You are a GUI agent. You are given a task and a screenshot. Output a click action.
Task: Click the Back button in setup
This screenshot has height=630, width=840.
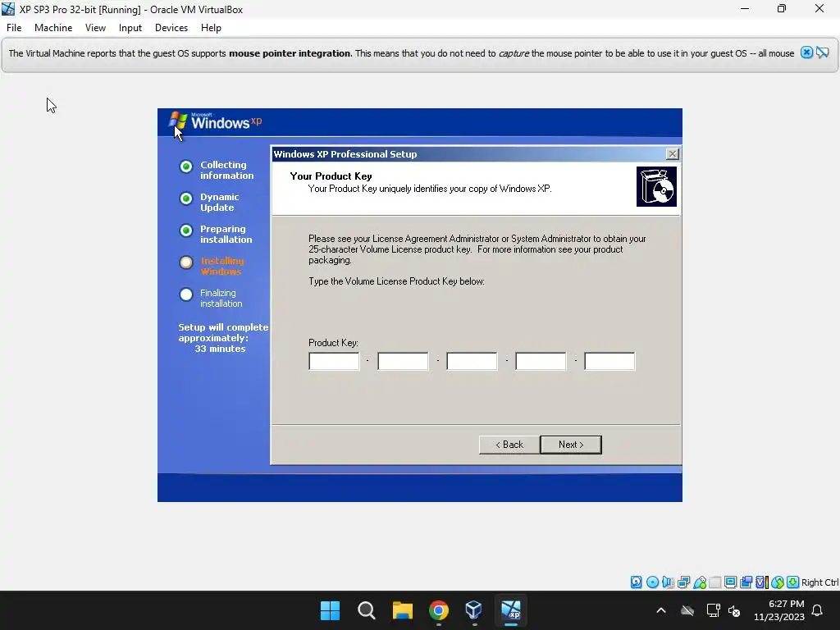click(x=509, y=445)
